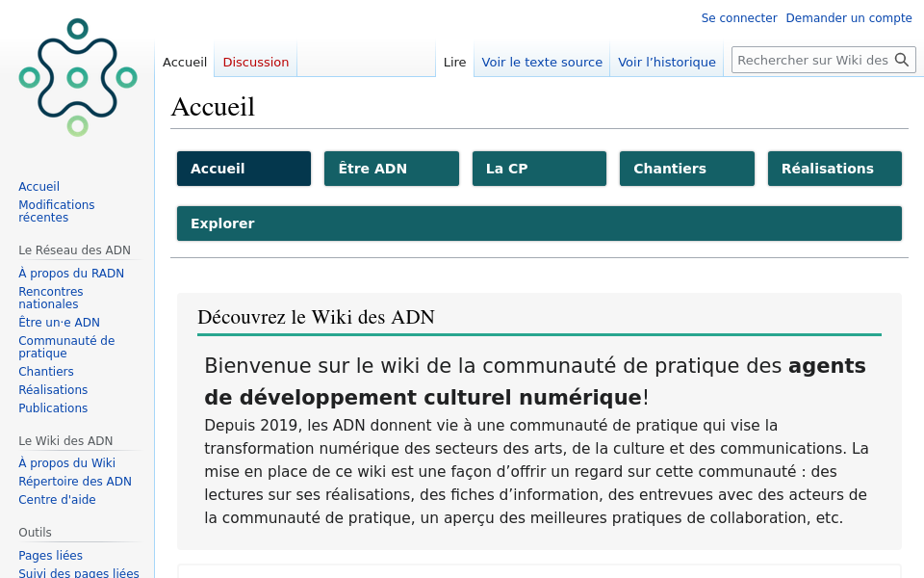Open the Réalisations navigation button
The height and width of the screenshot is (578, 924).
[x=834, y=168]
